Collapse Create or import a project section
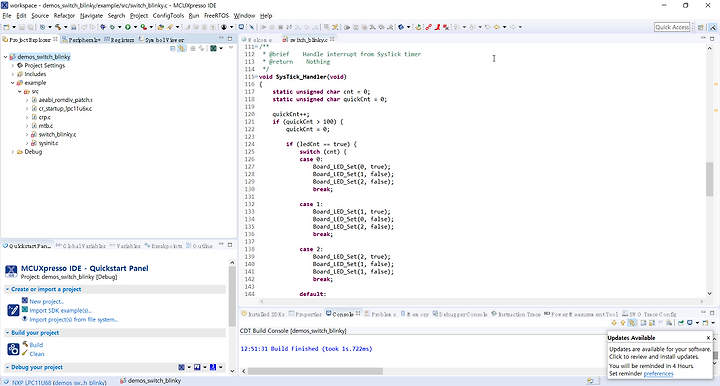 click(7, 289)
